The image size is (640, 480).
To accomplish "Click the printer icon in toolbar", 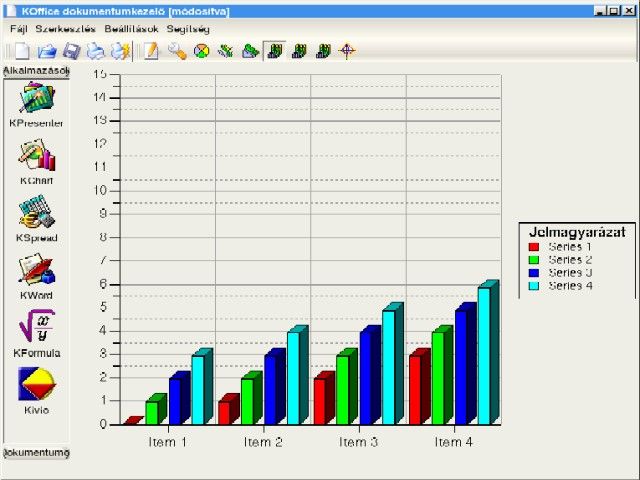I will point(95,51).
